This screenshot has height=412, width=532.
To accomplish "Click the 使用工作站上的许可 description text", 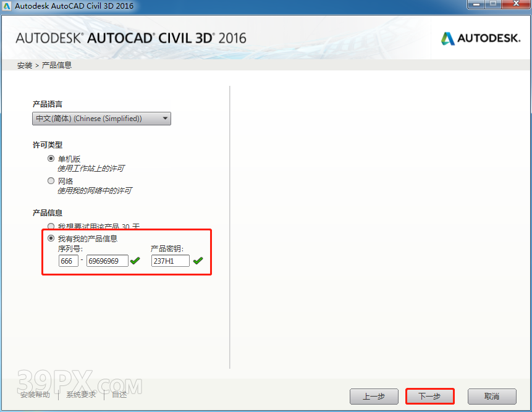I will [x=91, y=169].
